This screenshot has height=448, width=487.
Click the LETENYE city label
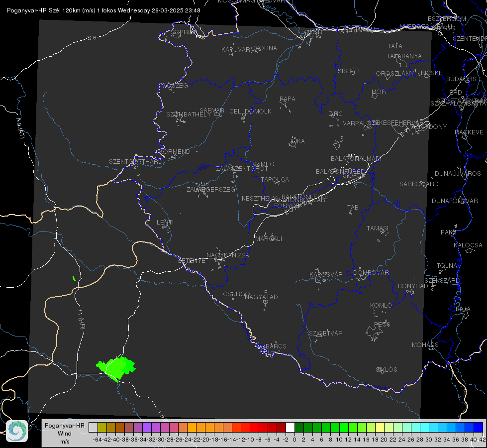tap(192, 260)
